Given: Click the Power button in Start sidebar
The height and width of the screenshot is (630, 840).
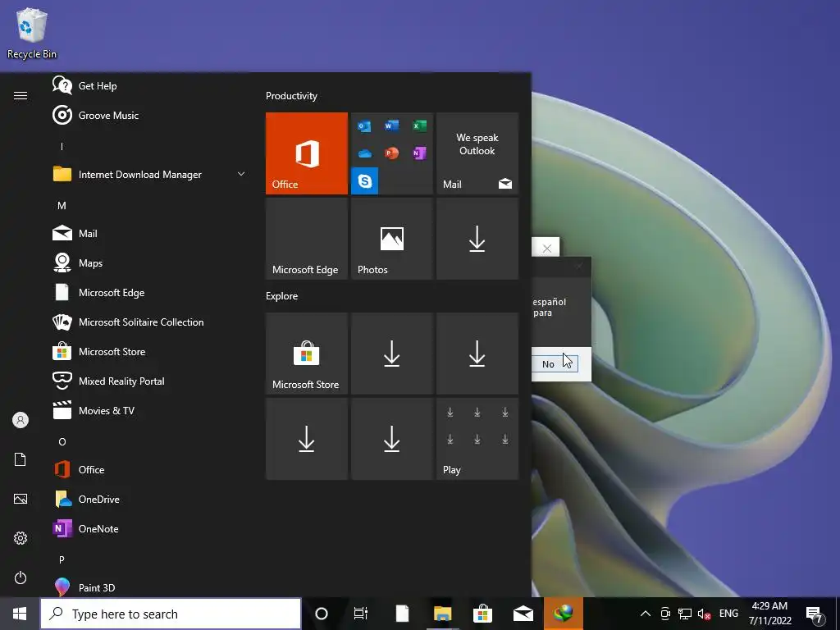Looking at the screenshot, I should pyautogui.click(x=21, y=577).
